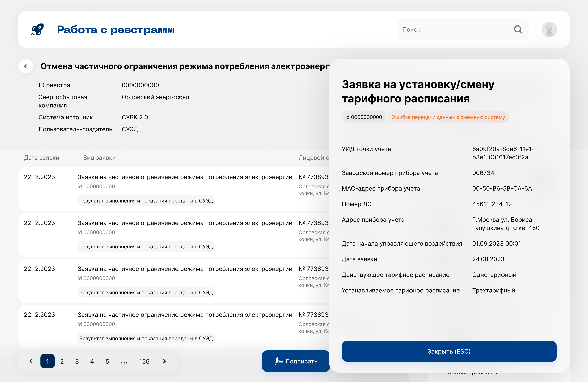Open the first 22.12.2023 request row
This screenshot has width=588, height=382.
(x=173, y=189)
